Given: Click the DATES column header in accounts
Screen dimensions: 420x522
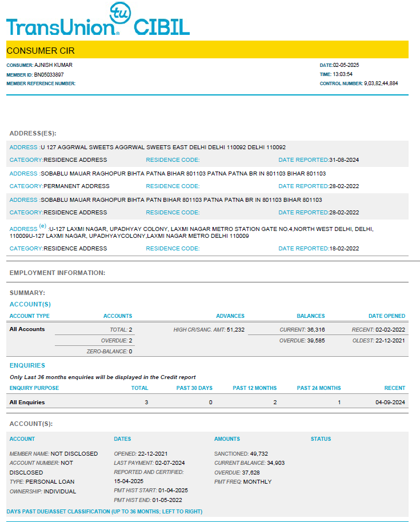Looking at the screenshot, I should click(122, 439).
